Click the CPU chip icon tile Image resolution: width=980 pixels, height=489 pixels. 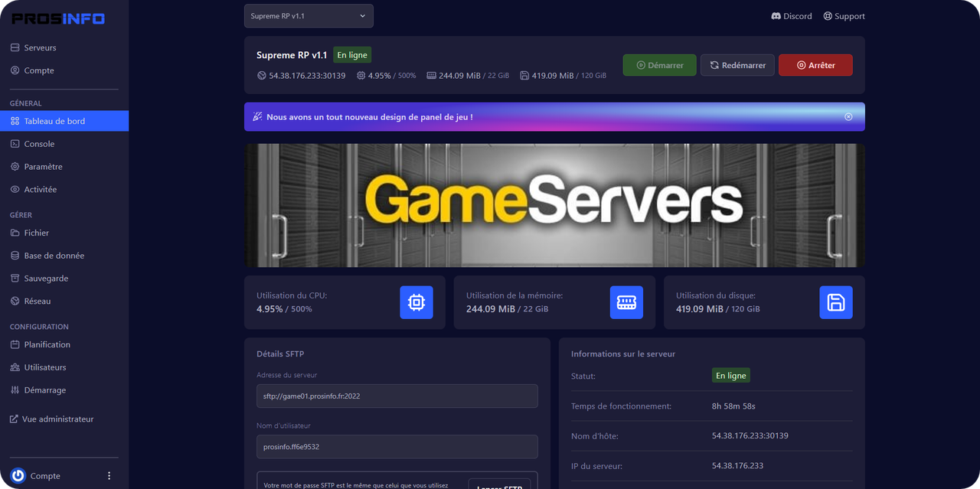(416, 302)
